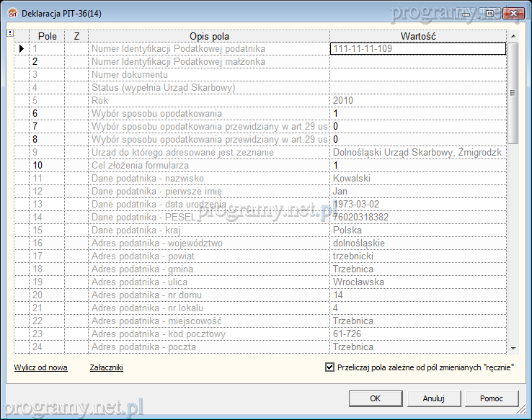Click the exclamation icon in grid corner

pos(9,33)
